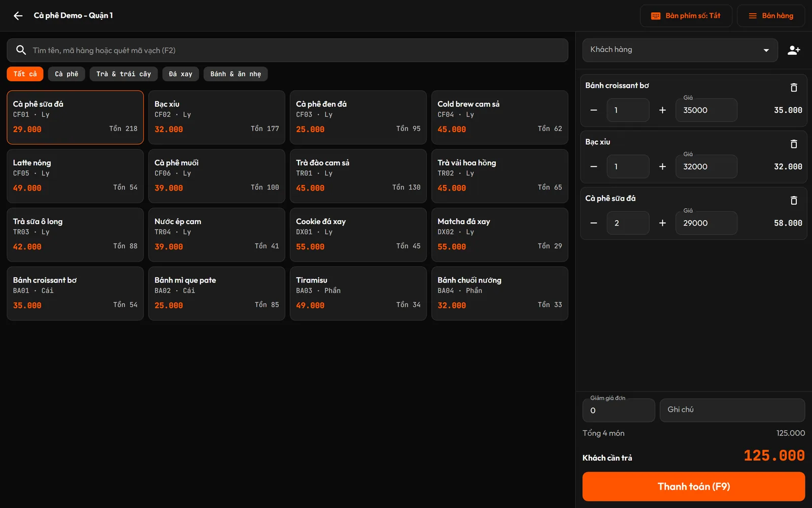Click Thanh toán (F9) payment button
Screen dimensions: 812x508
[694, 487]
